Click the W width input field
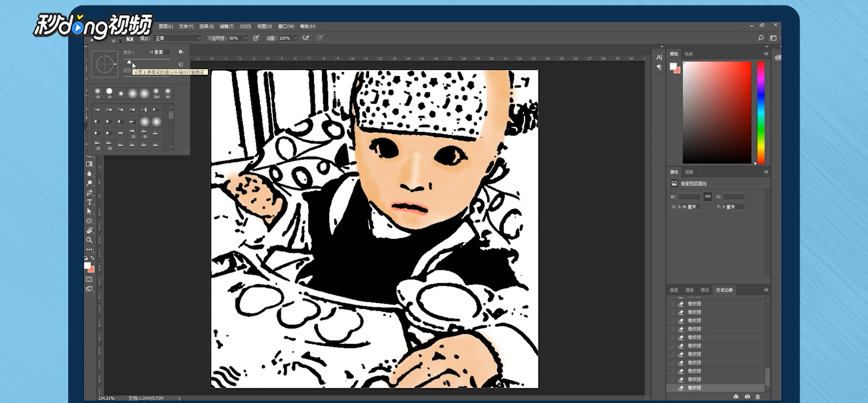 click(689, 196)
